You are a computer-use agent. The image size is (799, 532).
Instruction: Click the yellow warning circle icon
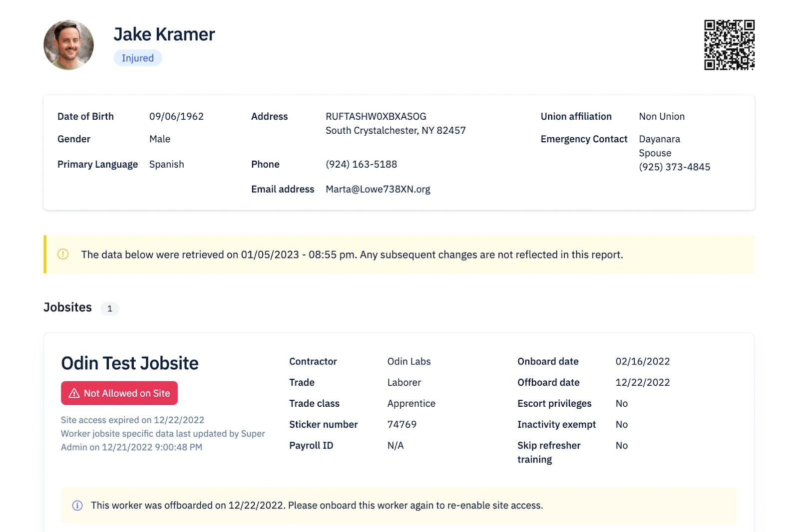pos(63,254)
